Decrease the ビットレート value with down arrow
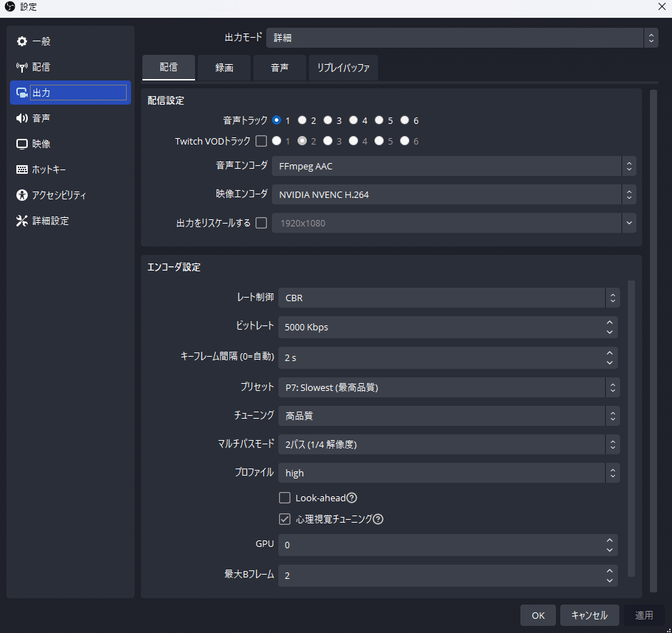Viewport: 672px width, 633px height. 609,332
